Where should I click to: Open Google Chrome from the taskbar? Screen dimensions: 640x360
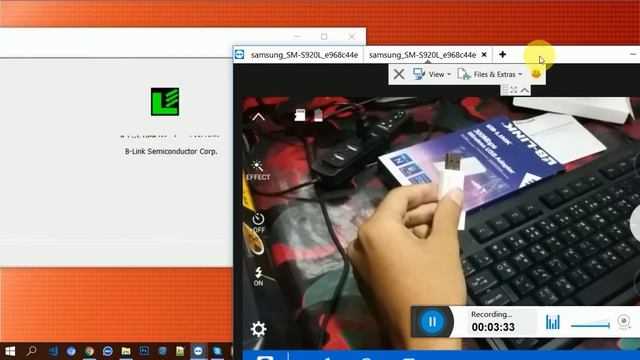click(x=89, y=351)
